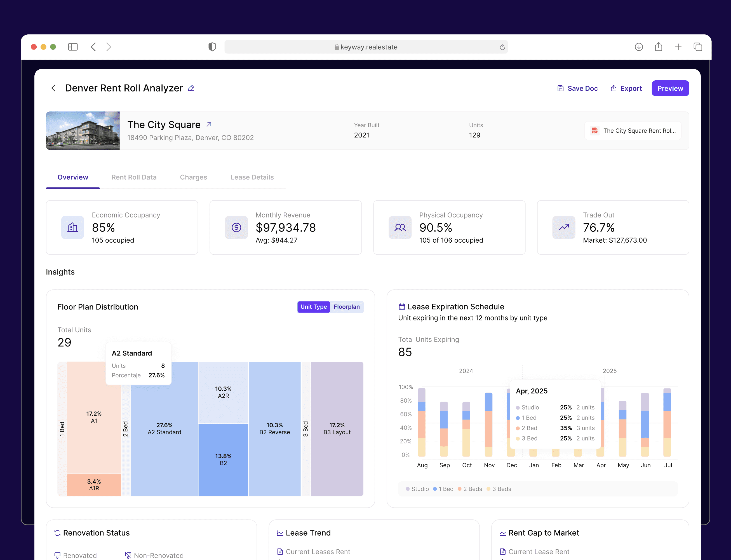Open The City Square external link arrow
The image size is (731, 560).
click(209, 125)
